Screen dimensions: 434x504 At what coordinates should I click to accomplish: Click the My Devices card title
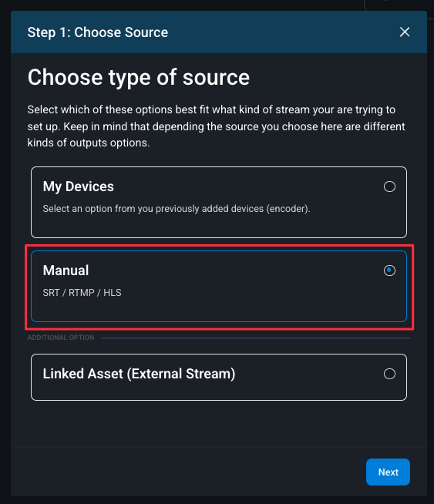(79, 186)
